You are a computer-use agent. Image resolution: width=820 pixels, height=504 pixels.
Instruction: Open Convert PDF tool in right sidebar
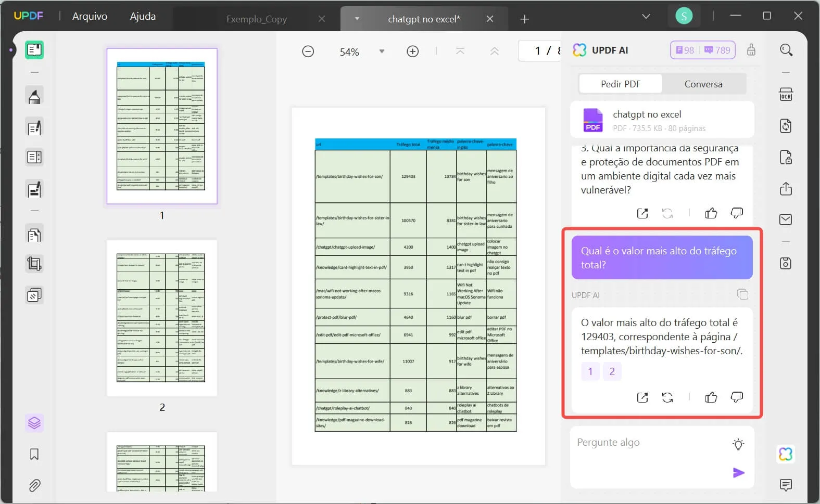coord(786,126)
